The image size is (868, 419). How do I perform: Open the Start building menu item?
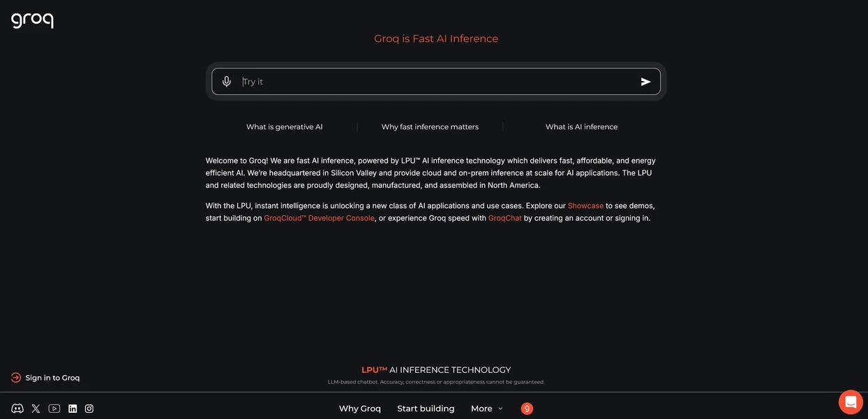click(426, 409)
